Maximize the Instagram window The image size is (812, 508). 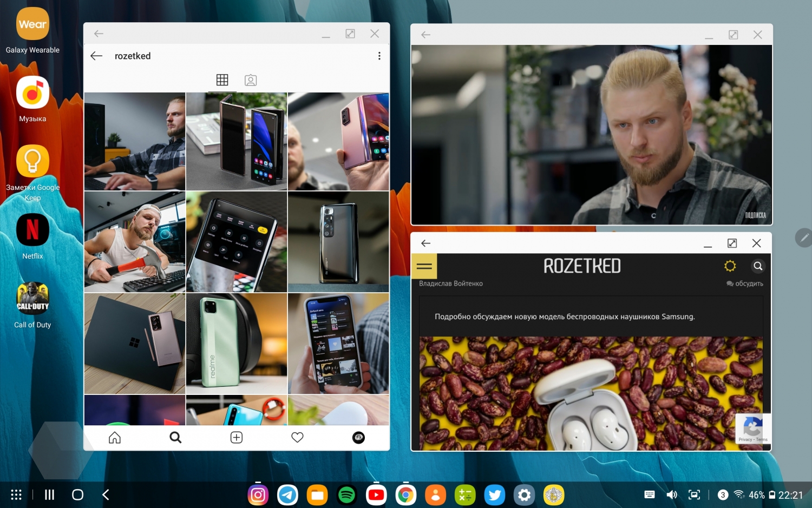350,34
